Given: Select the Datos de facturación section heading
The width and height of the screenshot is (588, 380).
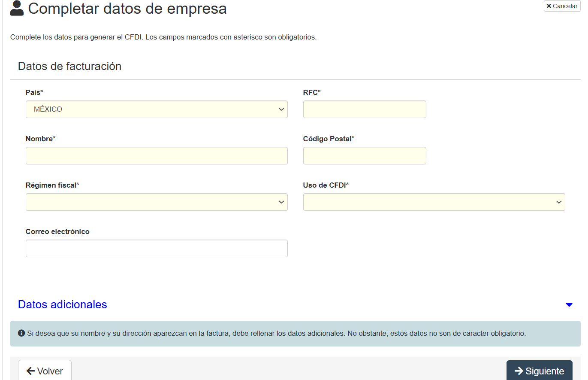Looking at the screenshot, I should 69,67.
